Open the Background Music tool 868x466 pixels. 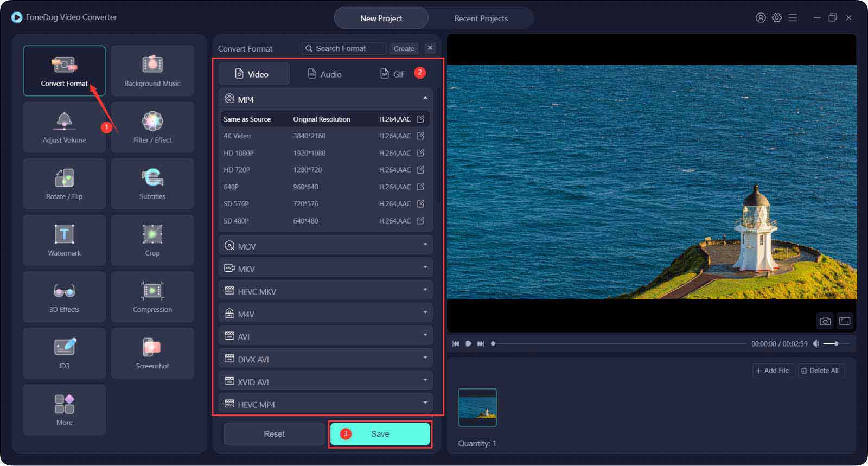[x=152, y=71]
